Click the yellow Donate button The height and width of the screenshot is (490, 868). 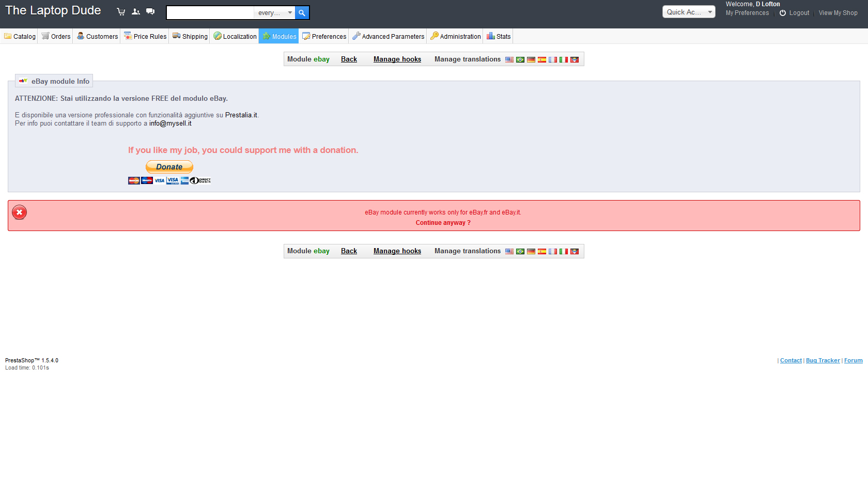pos(169,167)
